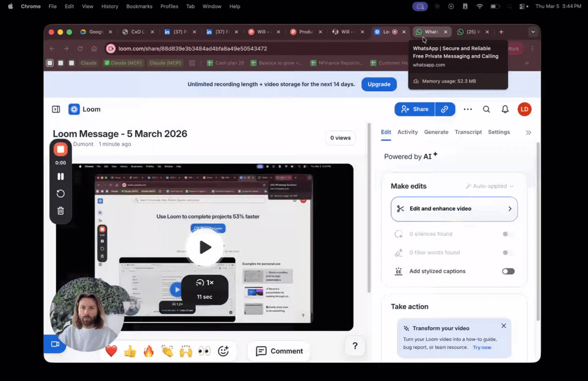Switch to the Transcript tab
This screenshot has height=381, width=588.
click(468, 132)
